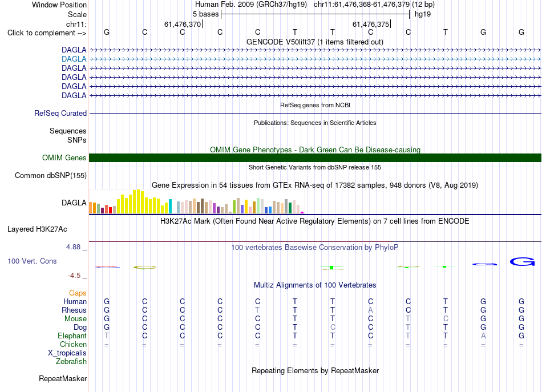The height and width of the screenshot is (392, 542).
Task: Click 'Repeating Elements by RepeatMasker' title
Action: click(316, 371)
